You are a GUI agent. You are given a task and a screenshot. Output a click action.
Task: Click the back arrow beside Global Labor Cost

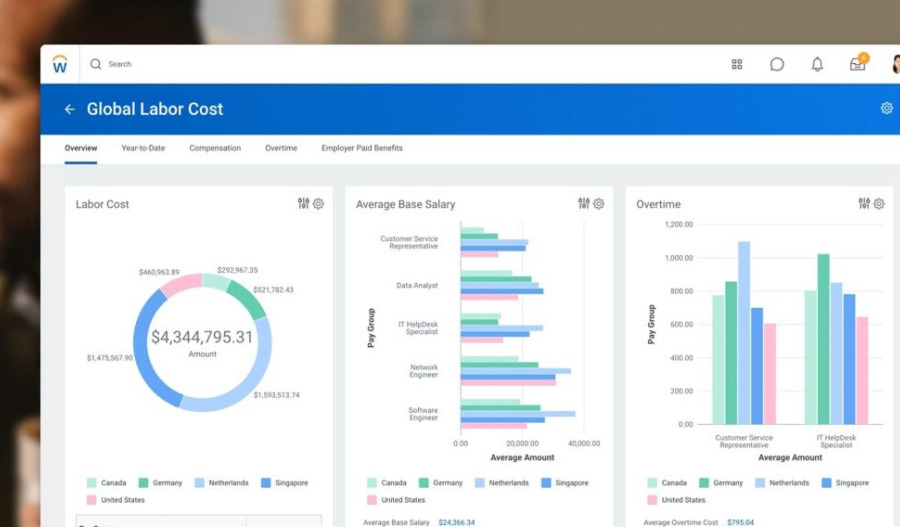(x=69, y=109)
